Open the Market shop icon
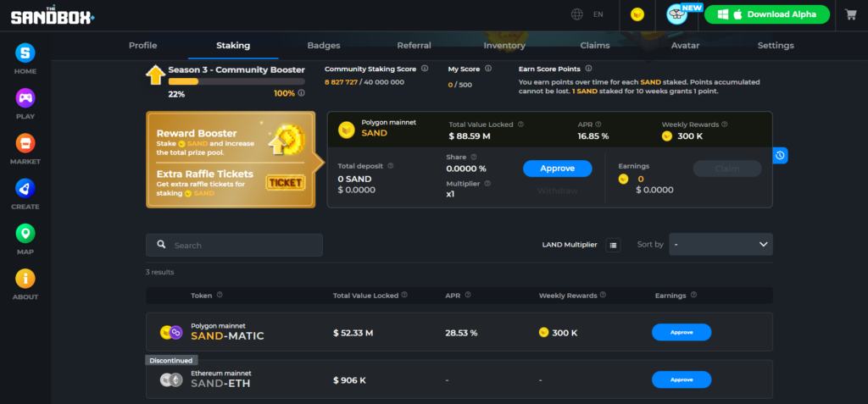 point(25,143)
